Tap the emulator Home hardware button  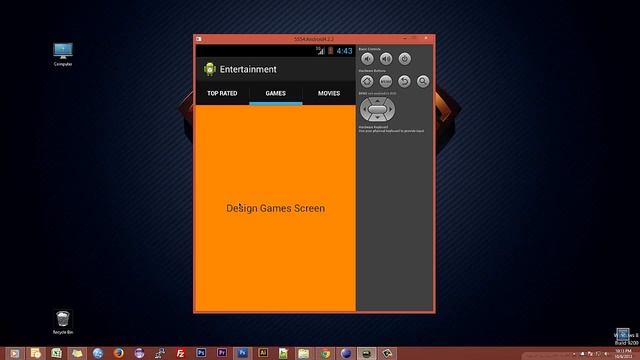[x=367, y=81]
